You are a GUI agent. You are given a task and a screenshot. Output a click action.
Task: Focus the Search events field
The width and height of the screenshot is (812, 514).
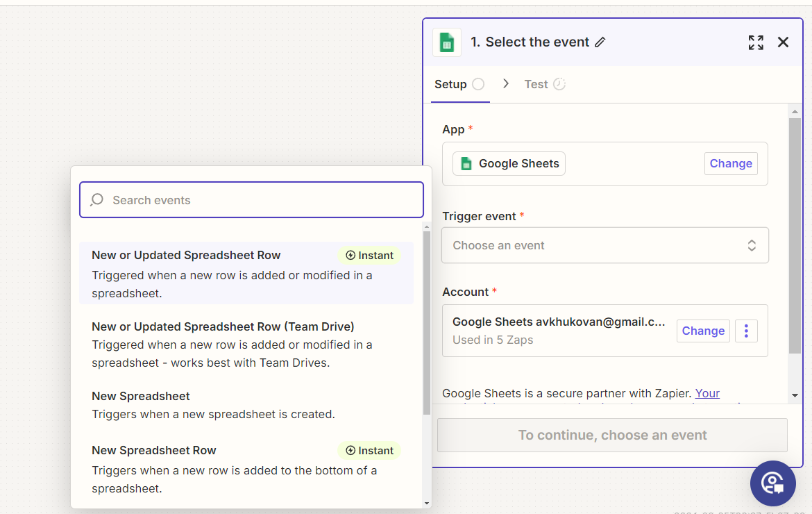[x=252, y=200]
